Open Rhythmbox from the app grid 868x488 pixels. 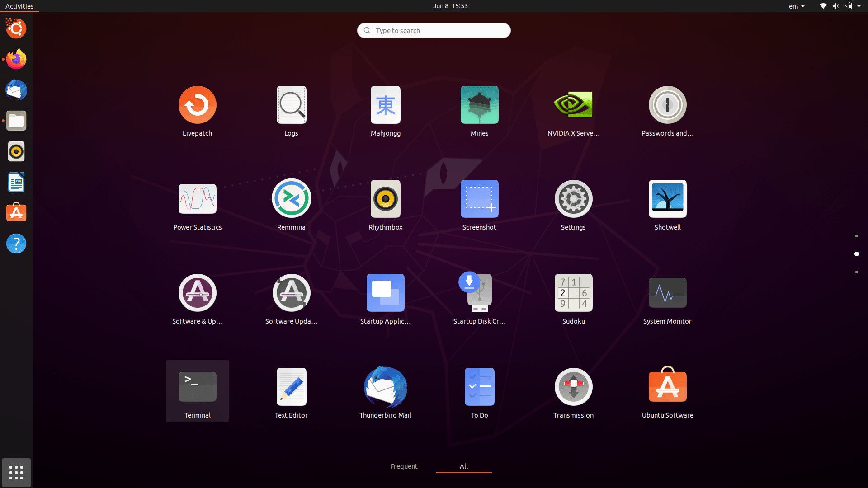click(x=385, y=206)
